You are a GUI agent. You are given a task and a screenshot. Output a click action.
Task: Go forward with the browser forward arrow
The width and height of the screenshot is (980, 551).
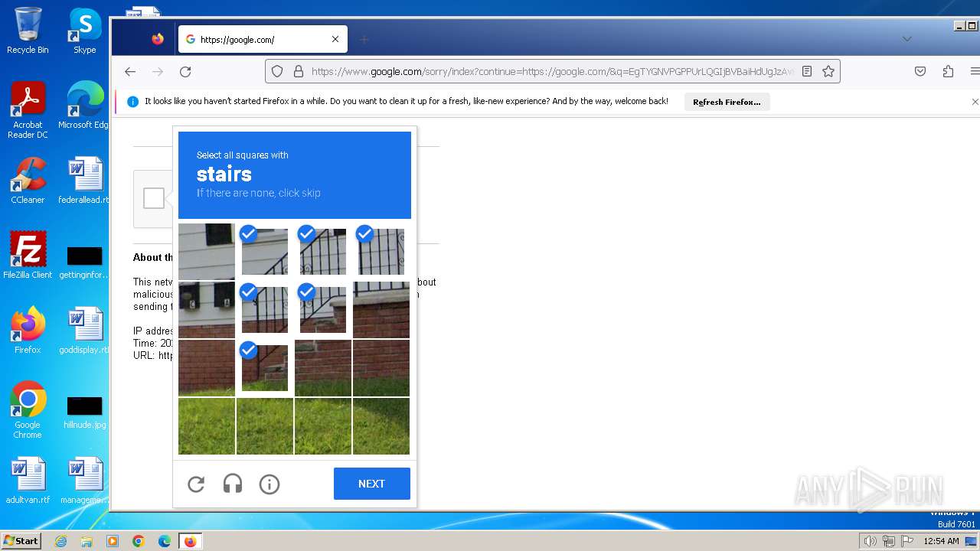point(158,71)
